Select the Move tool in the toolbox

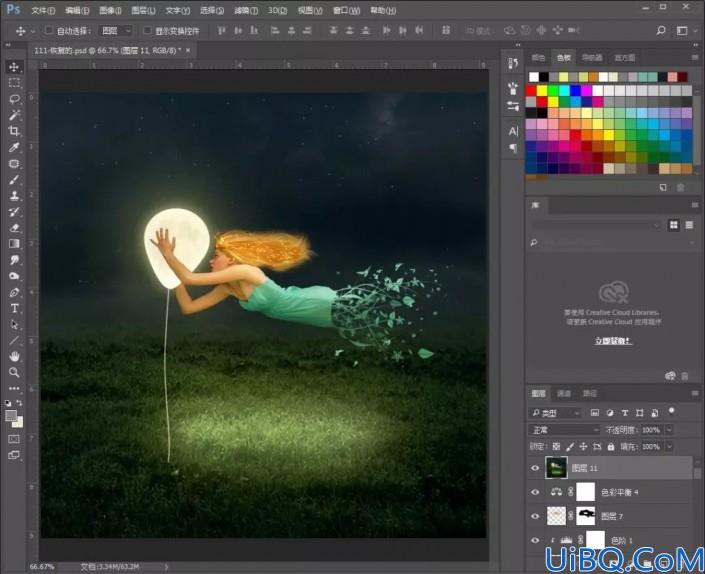click(14, 67)
